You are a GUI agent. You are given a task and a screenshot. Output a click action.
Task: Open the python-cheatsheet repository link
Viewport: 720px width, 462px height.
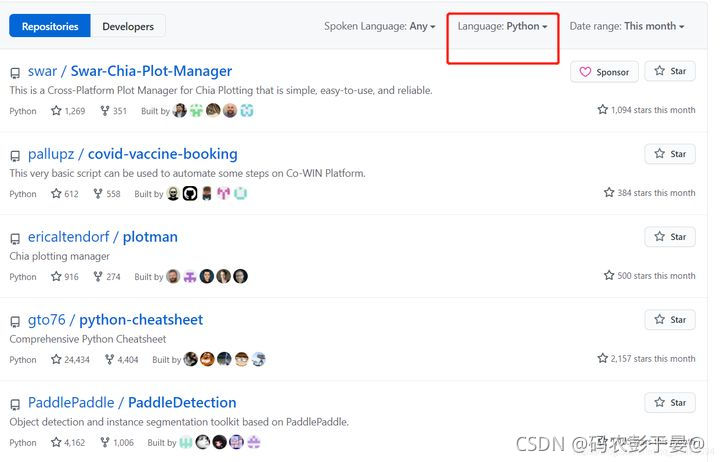tap(141, 320)
